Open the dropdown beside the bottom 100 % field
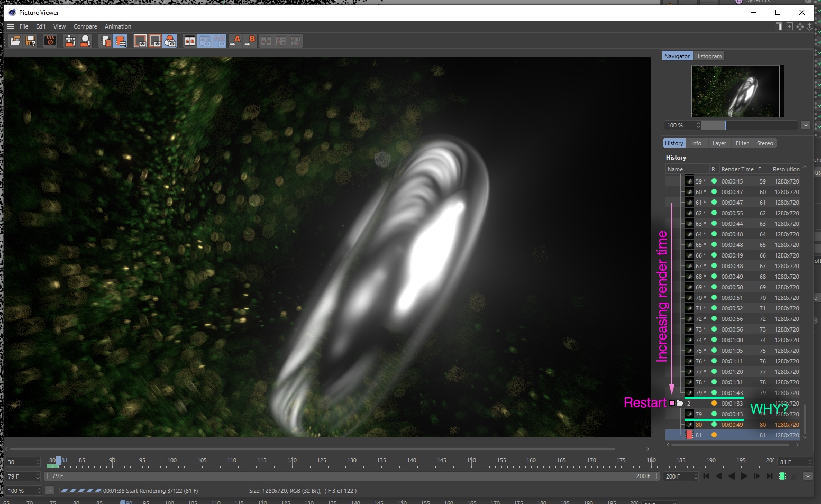The width and height of the screenshot is (821, 504). click(x=50, y=491)
